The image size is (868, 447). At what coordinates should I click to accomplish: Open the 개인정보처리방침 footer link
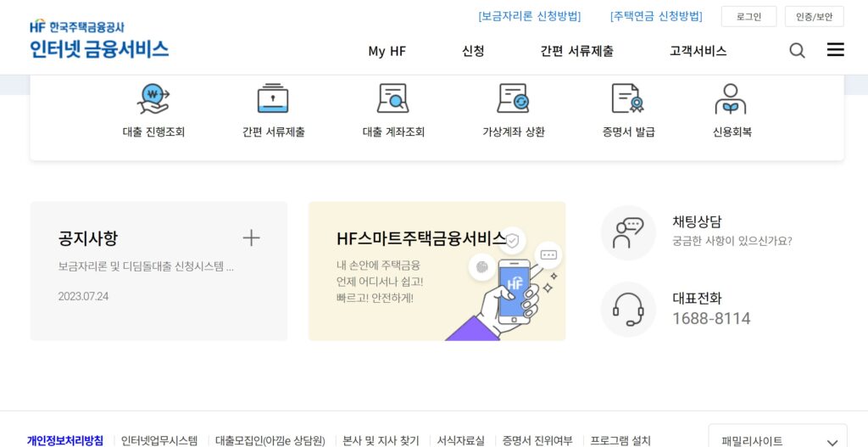[x=65, y=441]
